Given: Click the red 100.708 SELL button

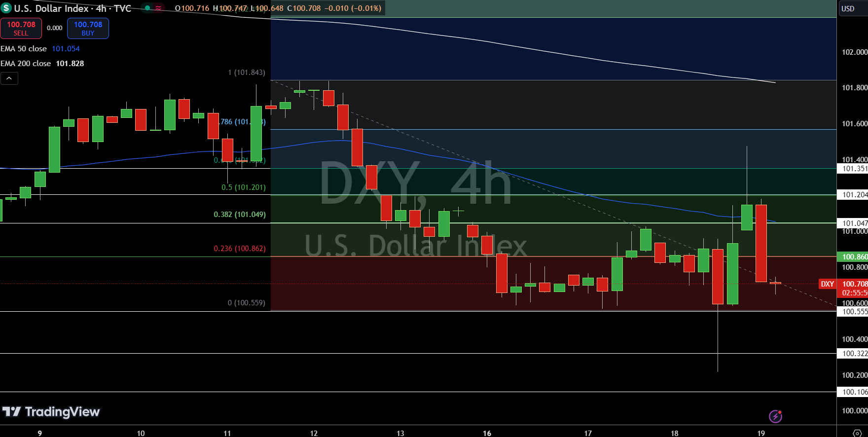Looking at the screenshot, I should tap(21, 28).
